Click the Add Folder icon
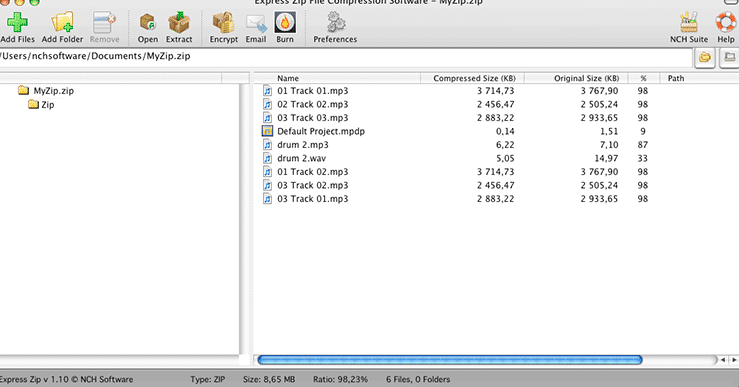739x387 pixels. pos(62,22)
